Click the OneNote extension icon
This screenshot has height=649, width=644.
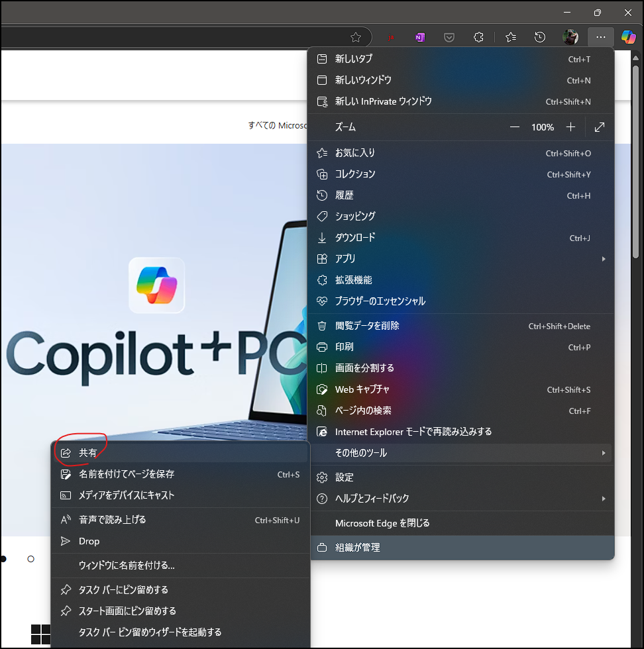point(420,38)
